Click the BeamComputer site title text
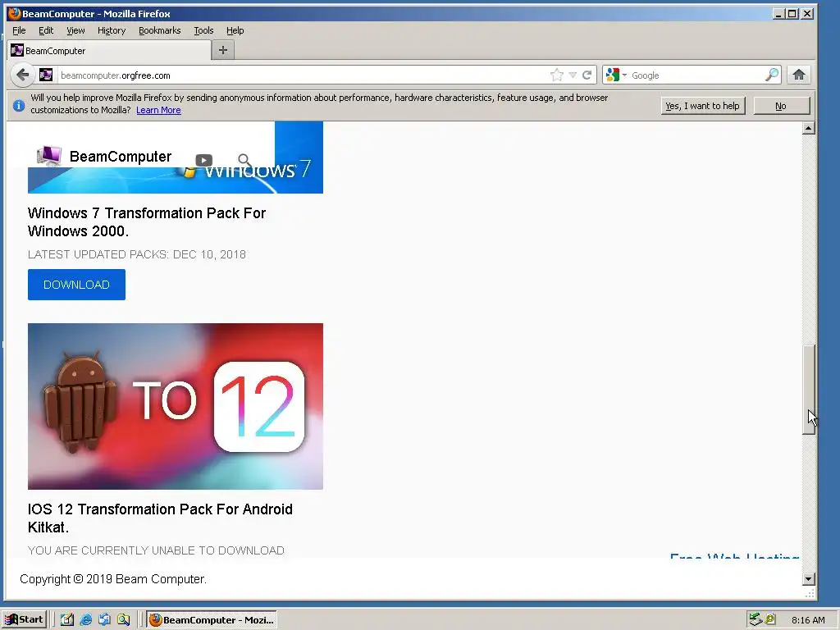Viewport: 840px width, 630px height. point(121,157)
